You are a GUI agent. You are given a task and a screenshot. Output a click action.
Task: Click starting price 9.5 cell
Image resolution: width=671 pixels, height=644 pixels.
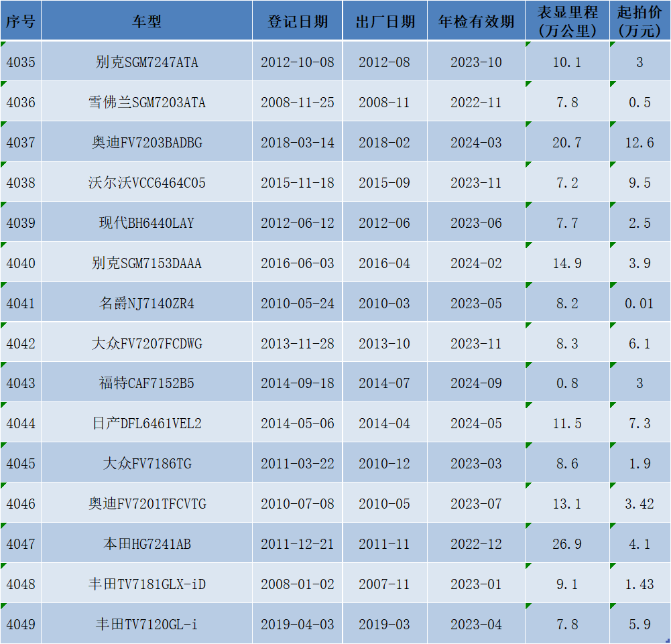tap(639, 182)
